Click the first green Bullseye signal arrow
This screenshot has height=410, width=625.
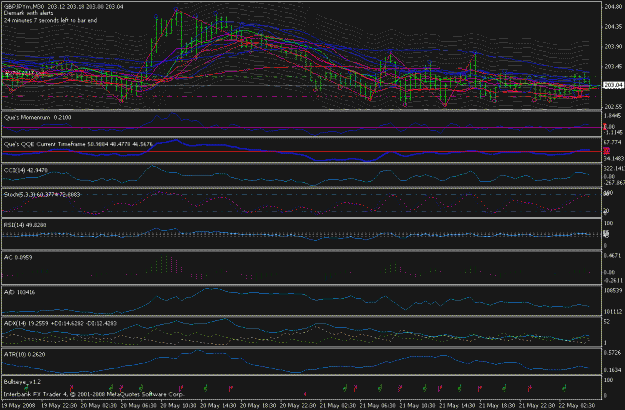click(26, 387)
